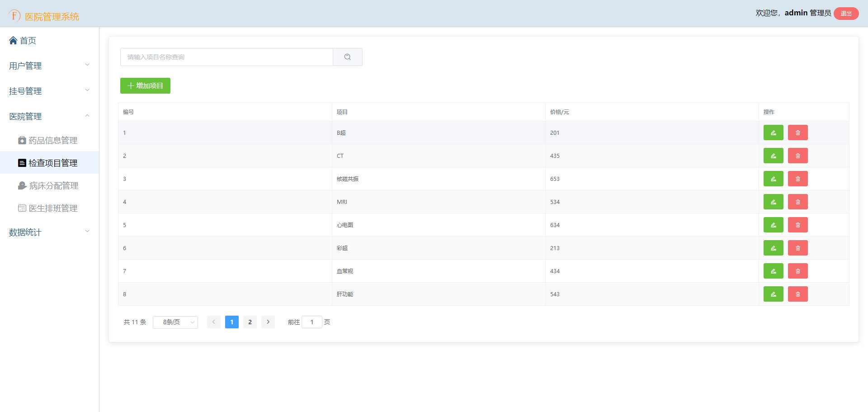Click the 医院管理系统 title
This screenshot has width=868, height=412.
[x=52, y=17]
